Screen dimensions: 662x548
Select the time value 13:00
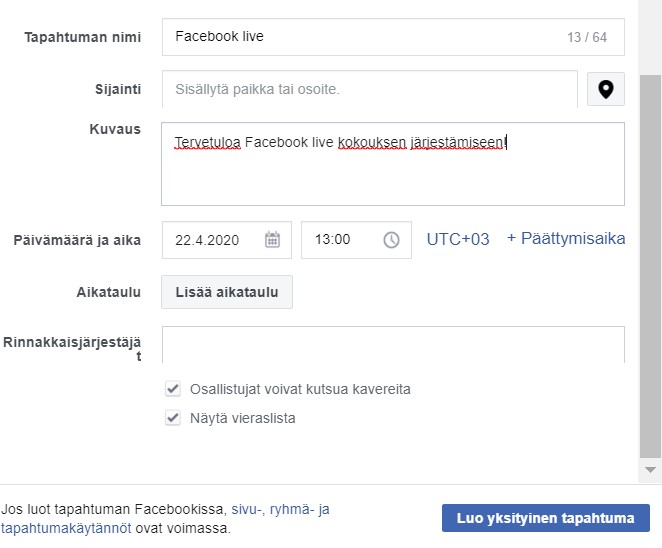click(332, 240)
